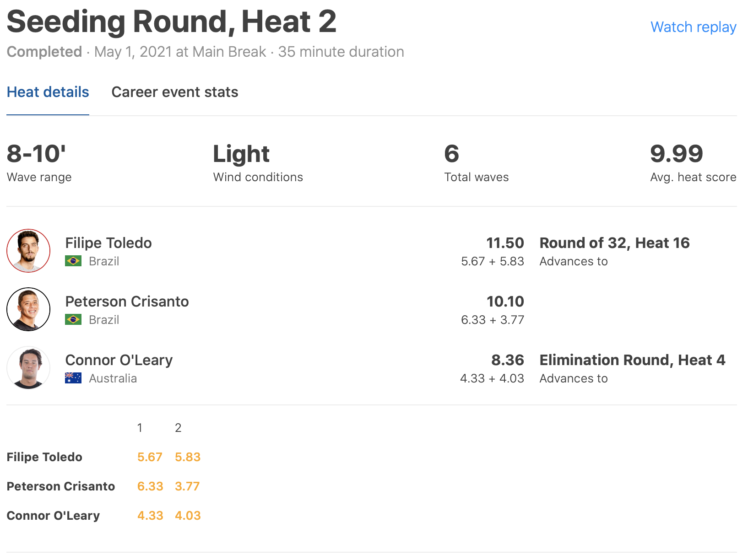Open the Watch replay link
The height and width of the screenshot is (560, 748).
(x=693, y=27)
